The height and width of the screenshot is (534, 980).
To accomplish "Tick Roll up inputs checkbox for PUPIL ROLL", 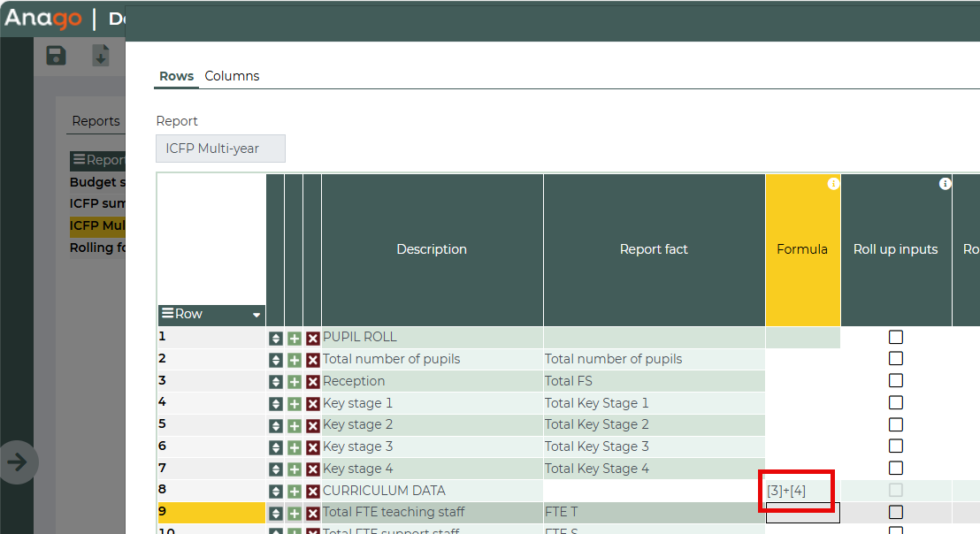I will click(896, 337).
